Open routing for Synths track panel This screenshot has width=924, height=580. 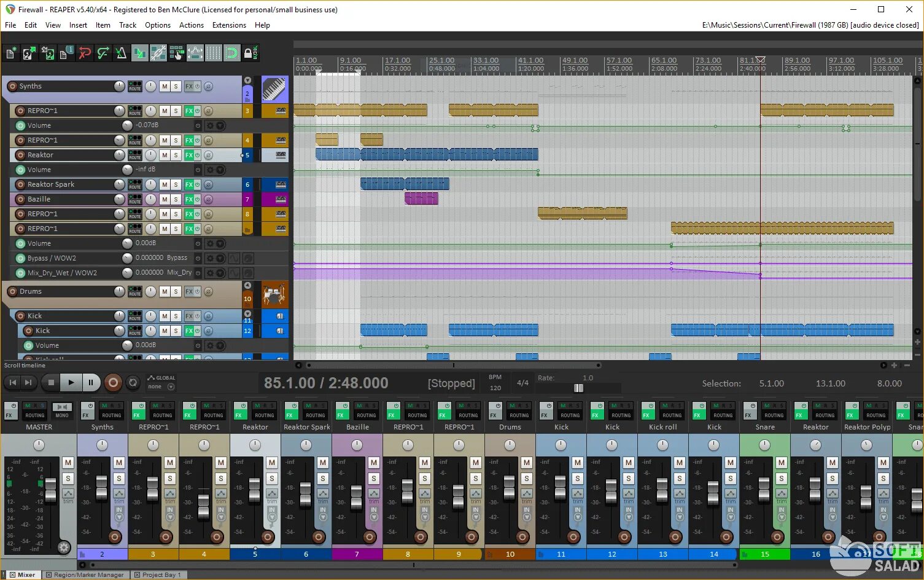point(135,86)
